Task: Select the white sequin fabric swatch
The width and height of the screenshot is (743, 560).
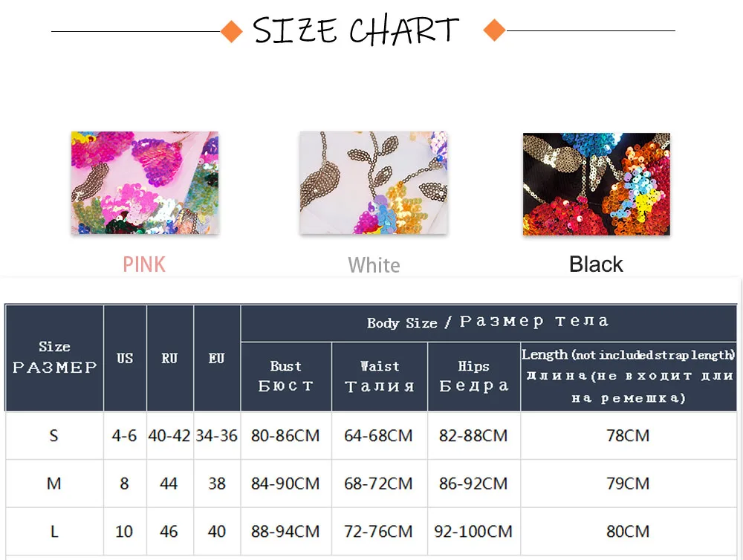Action: 373,183
